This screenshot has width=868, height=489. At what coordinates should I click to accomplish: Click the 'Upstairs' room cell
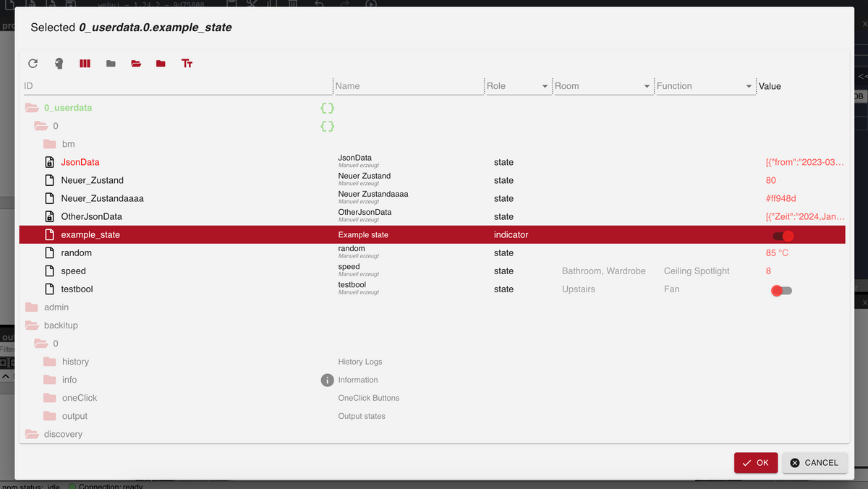578,289
